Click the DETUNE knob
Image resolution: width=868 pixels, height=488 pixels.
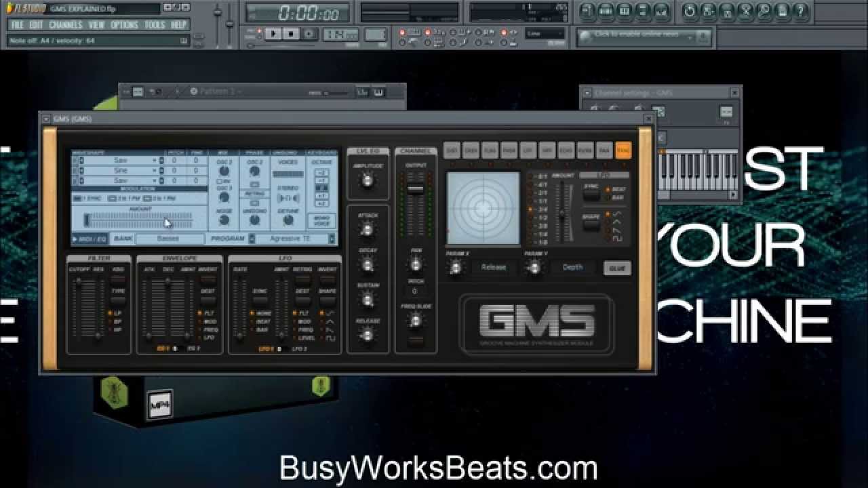pos(288,220)
